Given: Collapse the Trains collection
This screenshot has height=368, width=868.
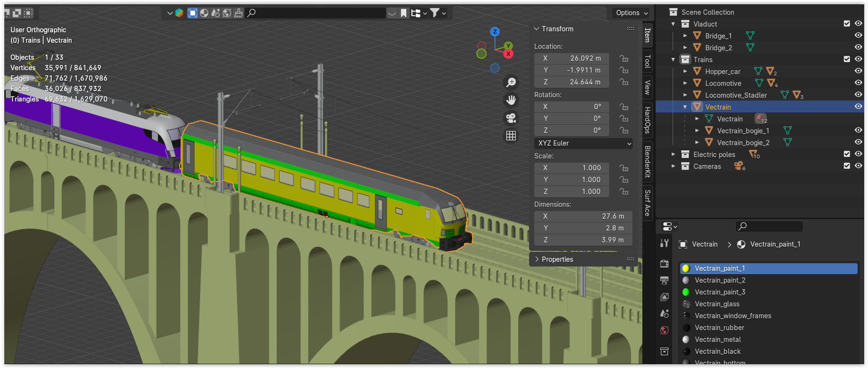Looking at the screenshot, I should (673, 59).
